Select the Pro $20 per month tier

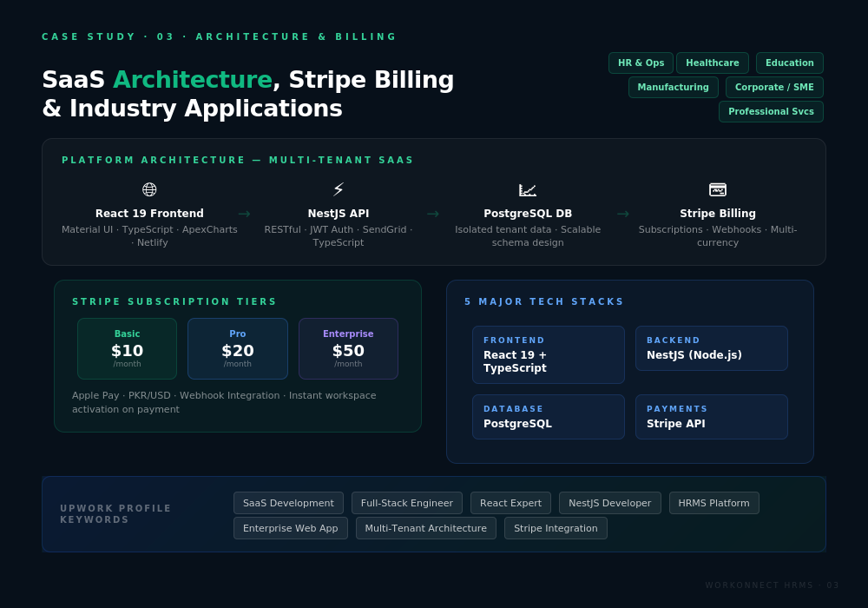(x=238, y=349)
